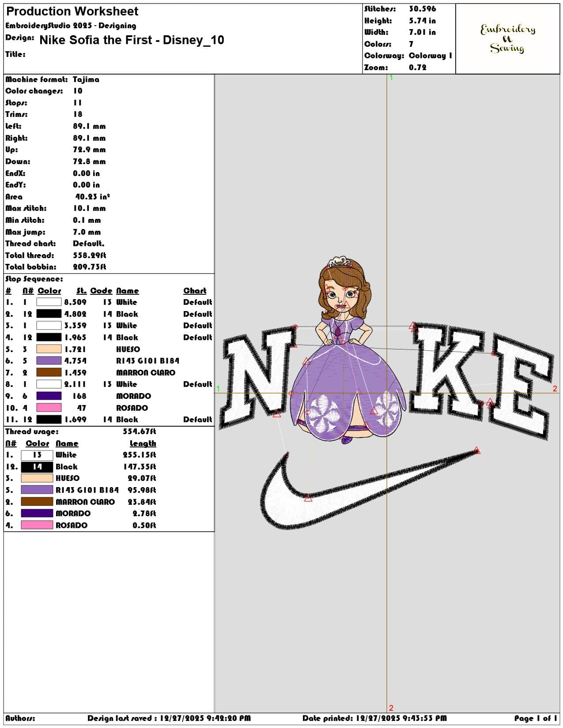This screenshot has width=563, height=728.
Task: Select the purple R143 G101 B184 swatch in Stop Sequence
Action: [x=49, y=361]
